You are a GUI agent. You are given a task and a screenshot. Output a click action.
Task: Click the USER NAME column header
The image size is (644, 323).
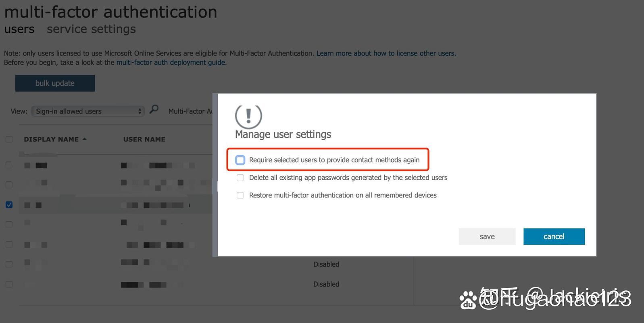(x=144, y=139)
